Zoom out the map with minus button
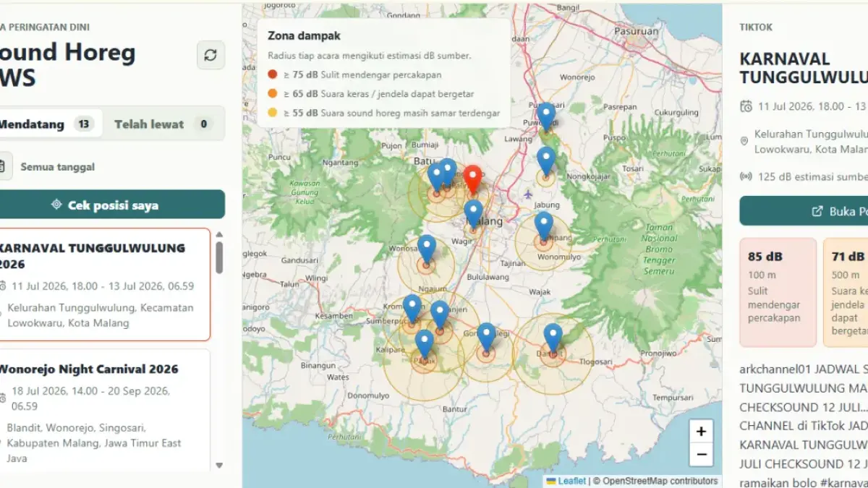This screenshot has width=868, height=488. [x=701, y=455]
